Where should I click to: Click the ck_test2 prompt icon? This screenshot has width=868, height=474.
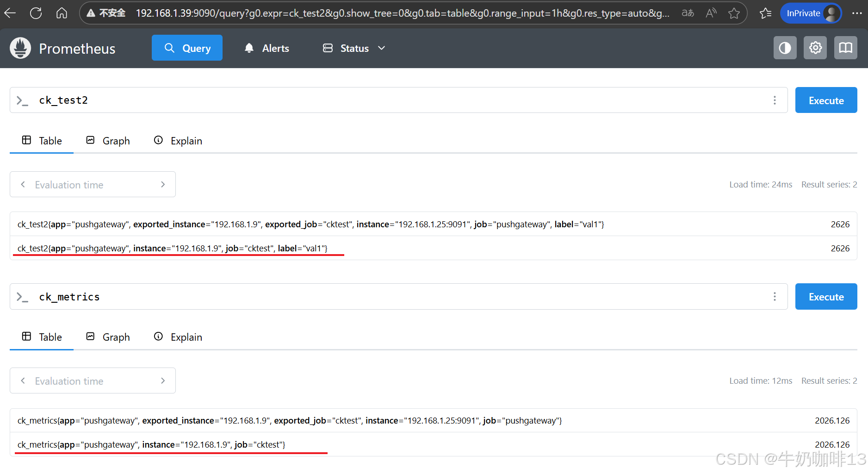(22, 100)
